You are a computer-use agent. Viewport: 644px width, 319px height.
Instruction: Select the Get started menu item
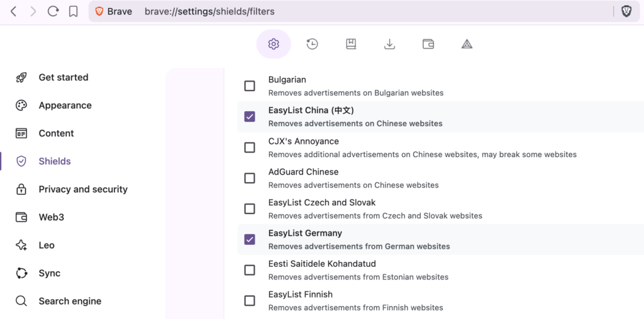(63, 77)
